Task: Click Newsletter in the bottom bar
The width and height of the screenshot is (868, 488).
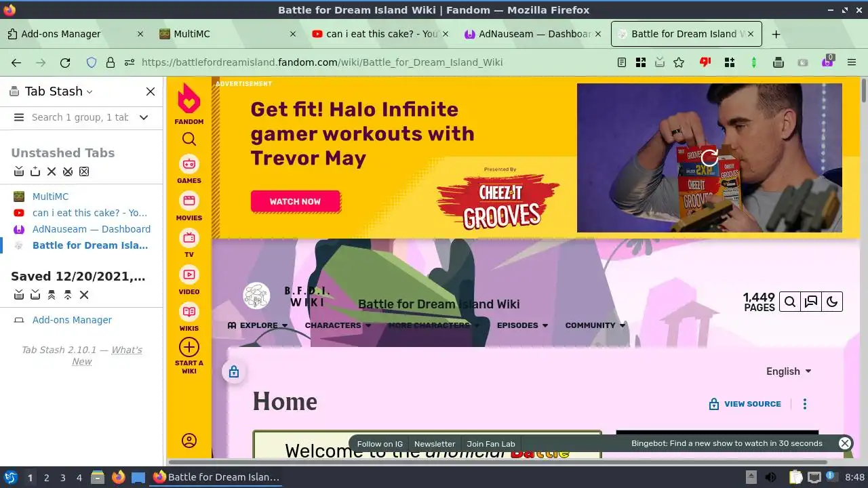Action: [x=435, y=444]
